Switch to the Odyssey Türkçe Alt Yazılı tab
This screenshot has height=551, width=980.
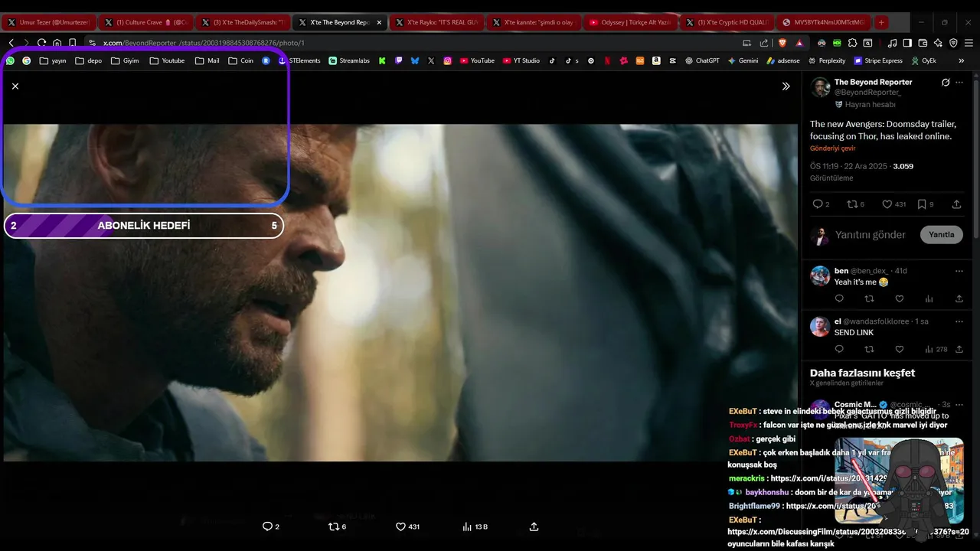630,22
